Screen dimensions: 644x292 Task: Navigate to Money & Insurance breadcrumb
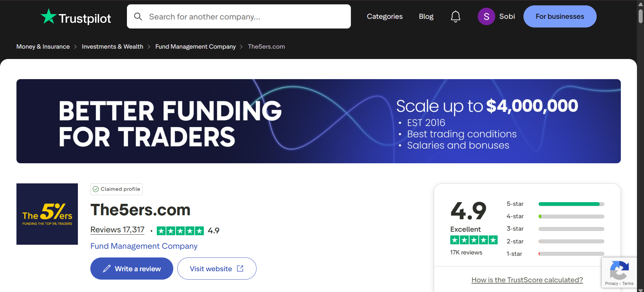pos(43,46)
